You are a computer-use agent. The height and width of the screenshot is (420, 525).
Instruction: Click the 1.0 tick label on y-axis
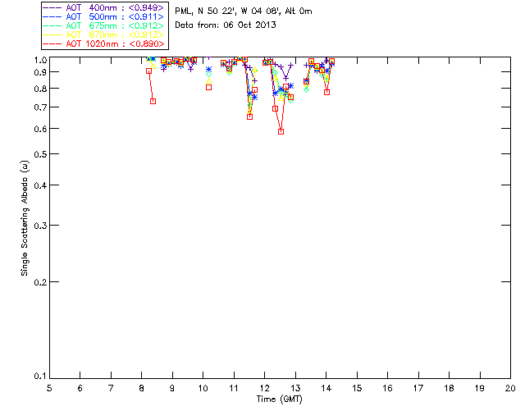[40, 60]
